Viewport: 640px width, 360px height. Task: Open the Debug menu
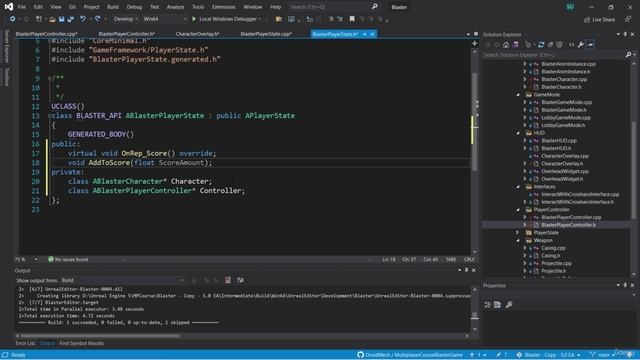(134, 7)
